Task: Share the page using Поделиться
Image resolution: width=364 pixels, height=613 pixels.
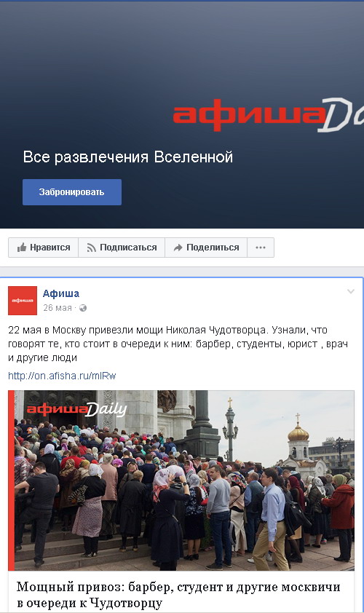Action: [206, 248]
